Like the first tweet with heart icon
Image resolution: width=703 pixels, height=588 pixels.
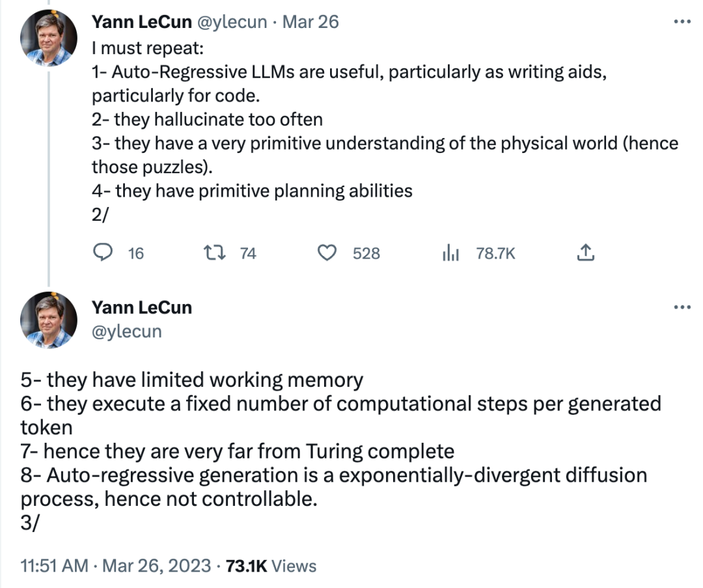[327, 253]
